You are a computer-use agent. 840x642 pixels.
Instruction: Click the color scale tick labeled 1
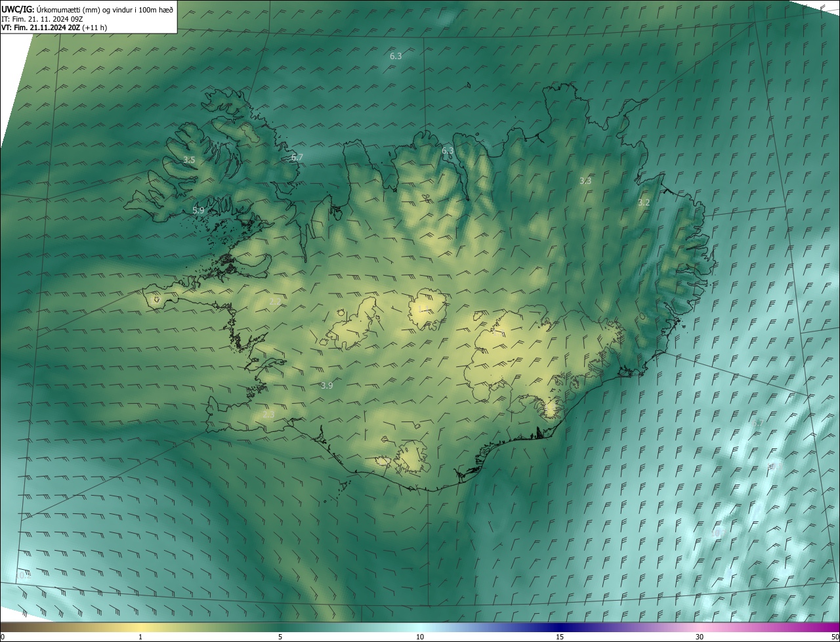click(x=140, y=637)
